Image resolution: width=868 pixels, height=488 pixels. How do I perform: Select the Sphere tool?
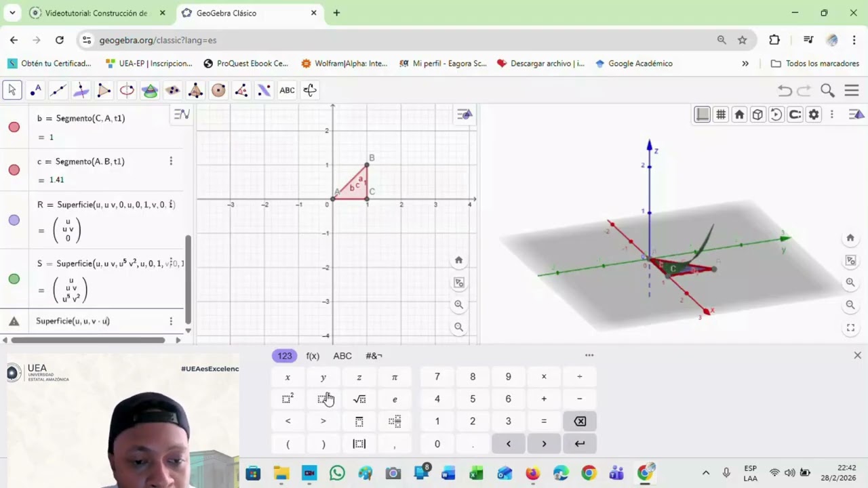point(218,90)
